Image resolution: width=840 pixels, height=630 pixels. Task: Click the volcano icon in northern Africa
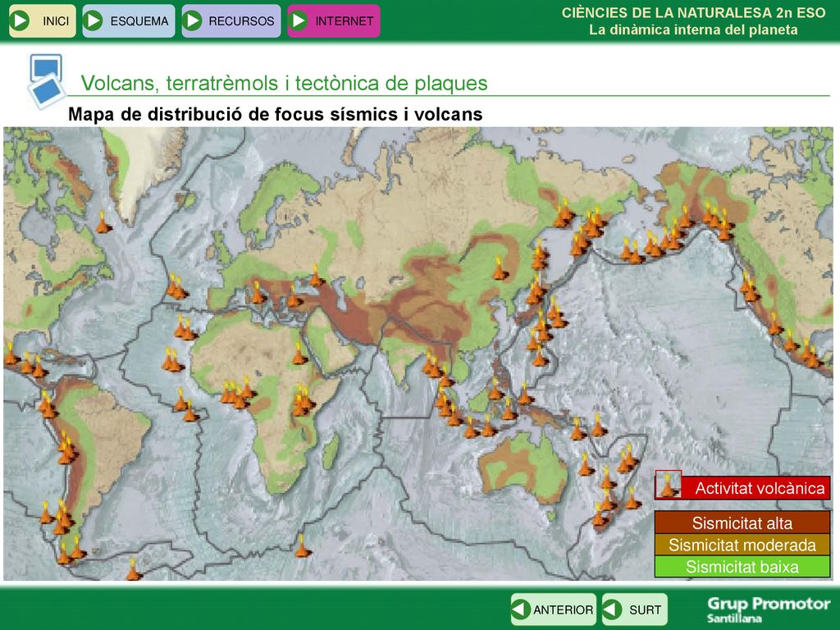tap(299, 354)
